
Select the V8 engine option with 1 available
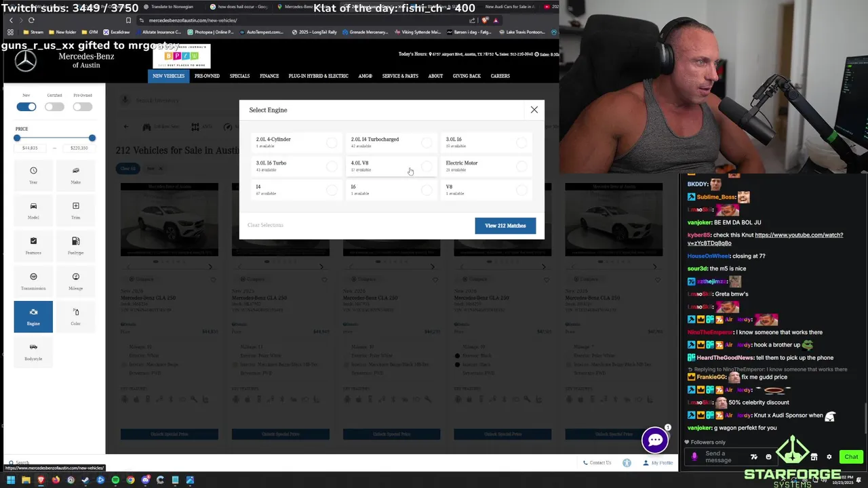(486, 190)
